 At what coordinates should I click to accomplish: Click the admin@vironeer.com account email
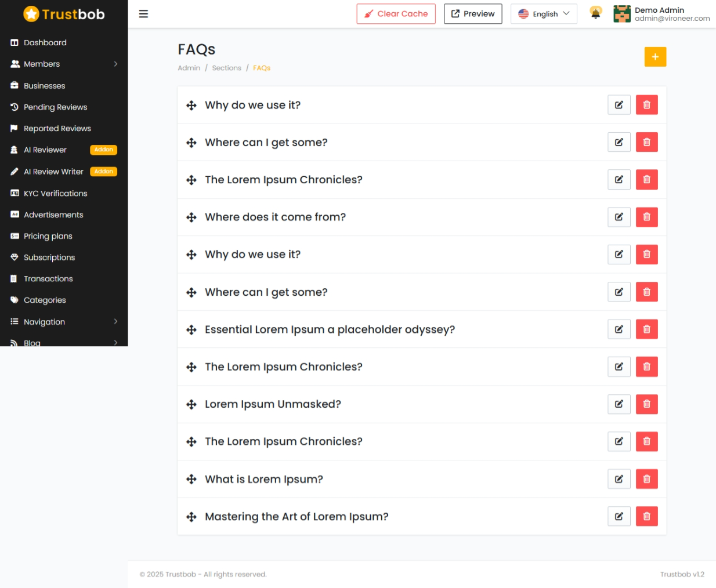(672, 19)
